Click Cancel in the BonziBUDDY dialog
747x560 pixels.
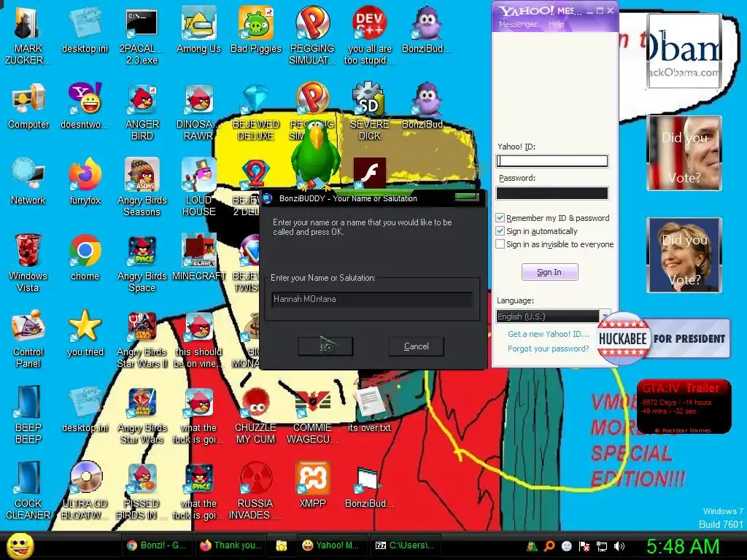click(x=416, y=346)
